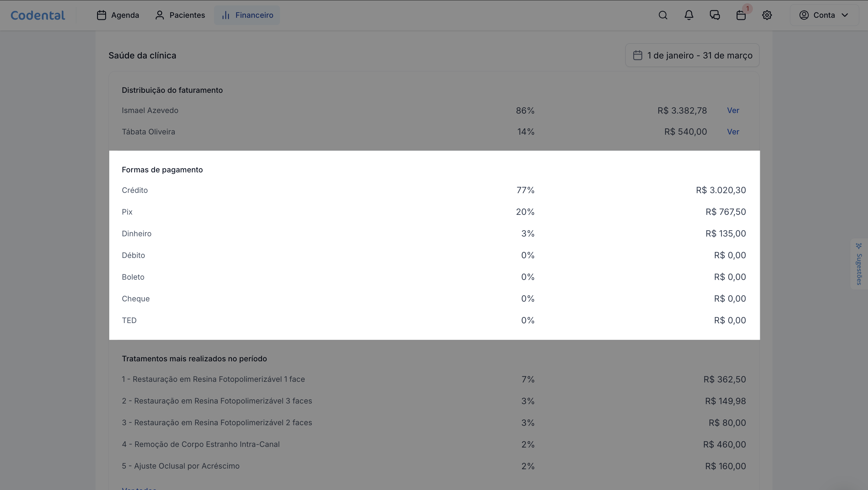
Task: Open the settings gear icon
Action: point(767,15)
